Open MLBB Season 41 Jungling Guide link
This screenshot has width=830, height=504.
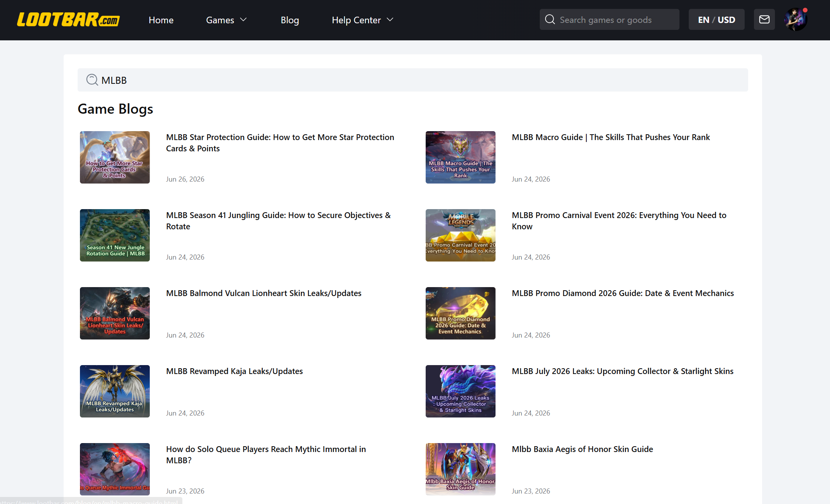pos(278,221)
